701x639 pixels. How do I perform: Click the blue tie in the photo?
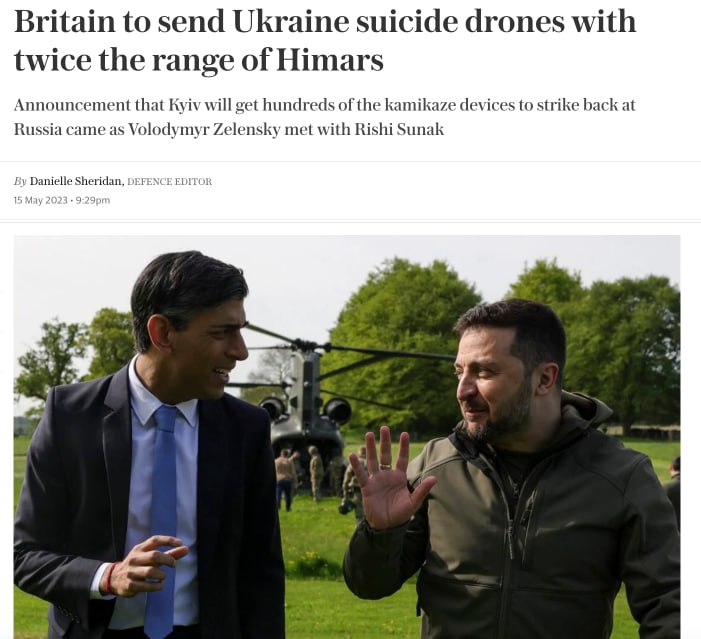coord(162,519)
